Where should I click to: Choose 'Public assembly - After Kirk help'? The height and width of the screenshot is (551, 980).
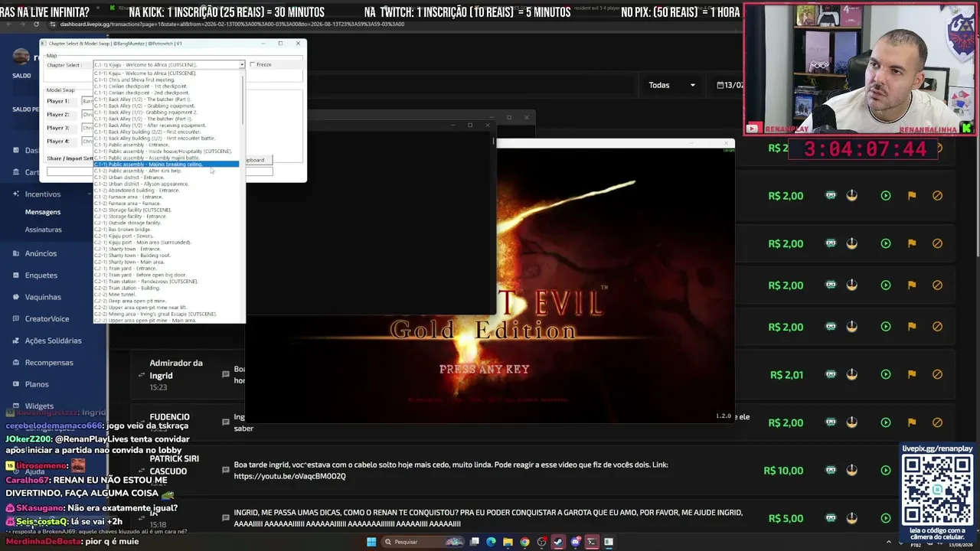point(166,171)
